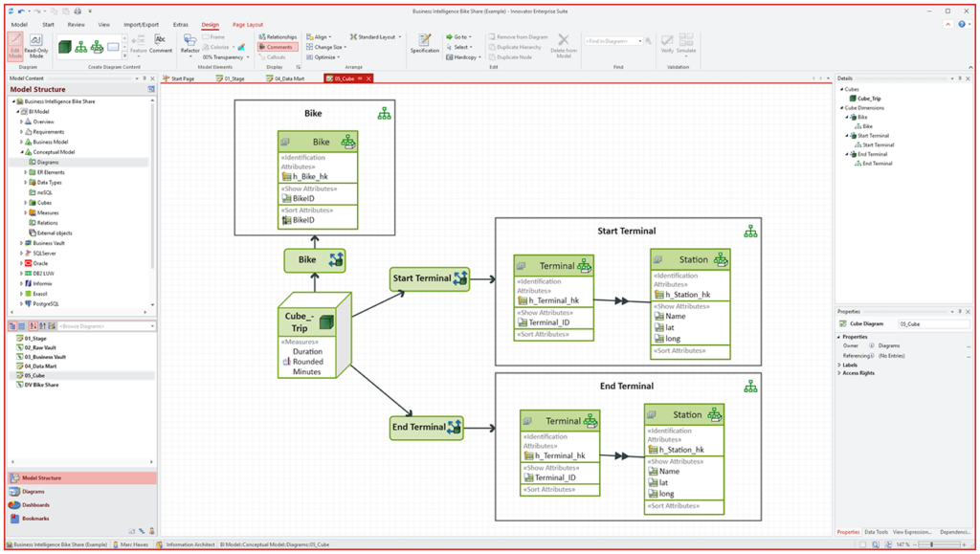Toggle Comments display in the ribbon
Viewport: 980px width, 554px height.
pos(278,47)
